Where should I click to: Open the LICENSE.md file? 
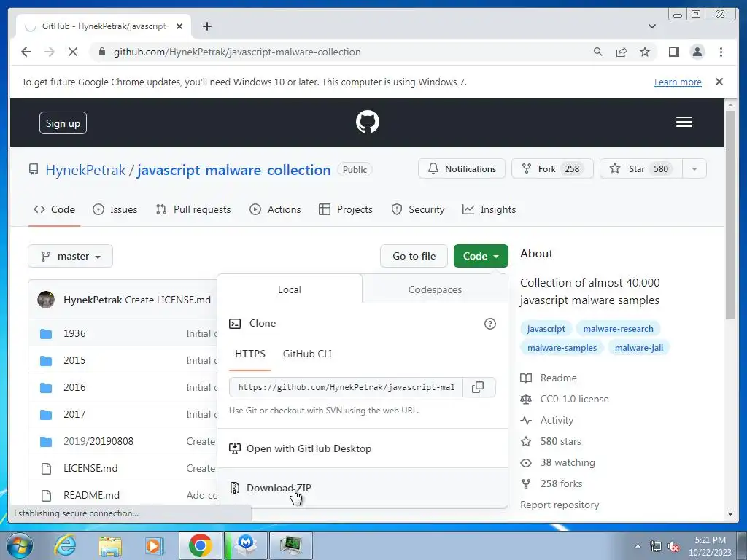point(90,469)
